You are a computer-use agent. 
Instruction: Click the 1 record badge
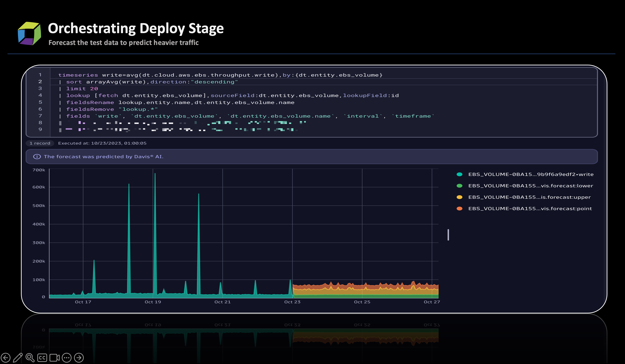(x=40, y=143)
